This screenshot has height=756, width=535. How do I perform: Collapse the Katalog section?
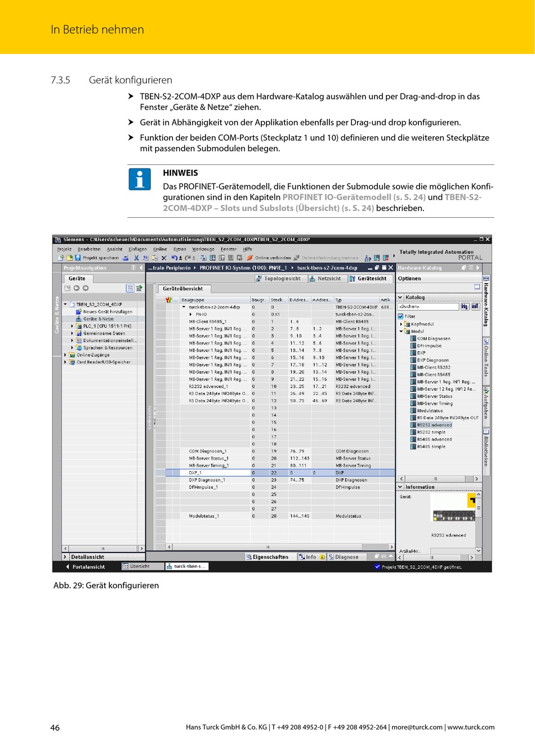[x=400, y=297]
